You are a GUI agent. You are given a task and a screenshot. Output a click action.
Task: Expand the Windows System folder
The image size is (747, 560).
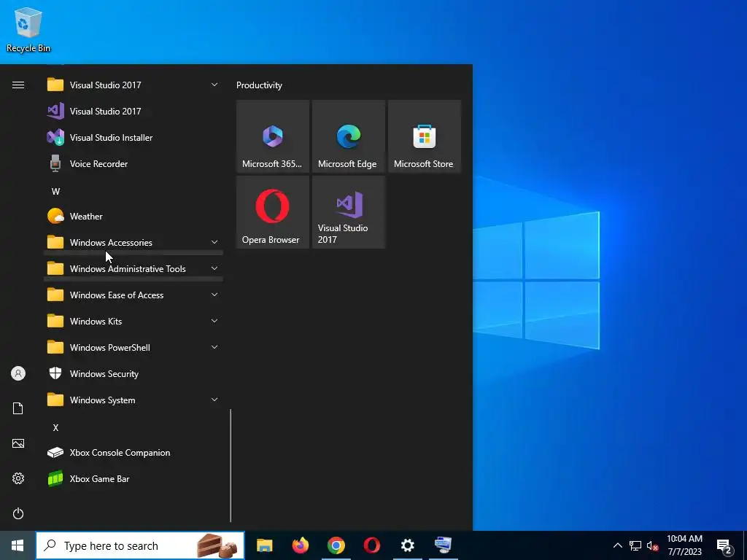(133, 400)
